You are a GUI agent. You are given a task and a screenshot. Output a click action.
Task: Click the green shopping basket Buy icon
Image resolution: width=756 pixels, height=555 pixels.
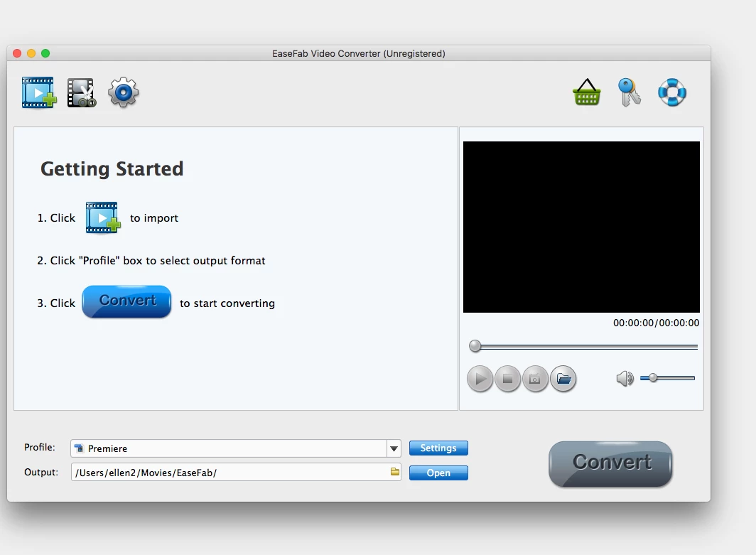tap(587, 92)
